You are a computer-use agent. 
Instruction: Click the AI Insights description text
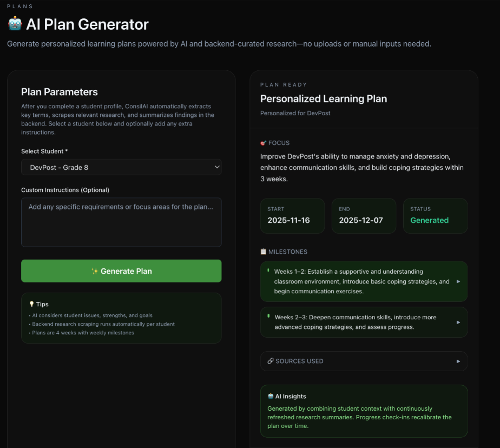pos(359,417)
